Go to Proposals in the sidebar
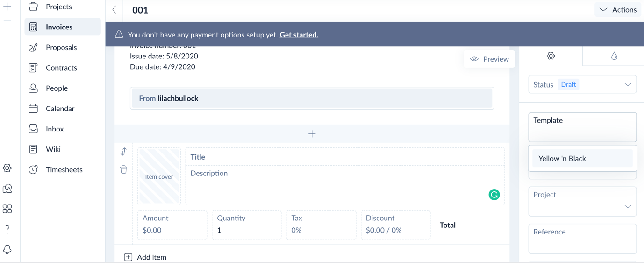The image size is (644, 263). [x=61, y=47]
